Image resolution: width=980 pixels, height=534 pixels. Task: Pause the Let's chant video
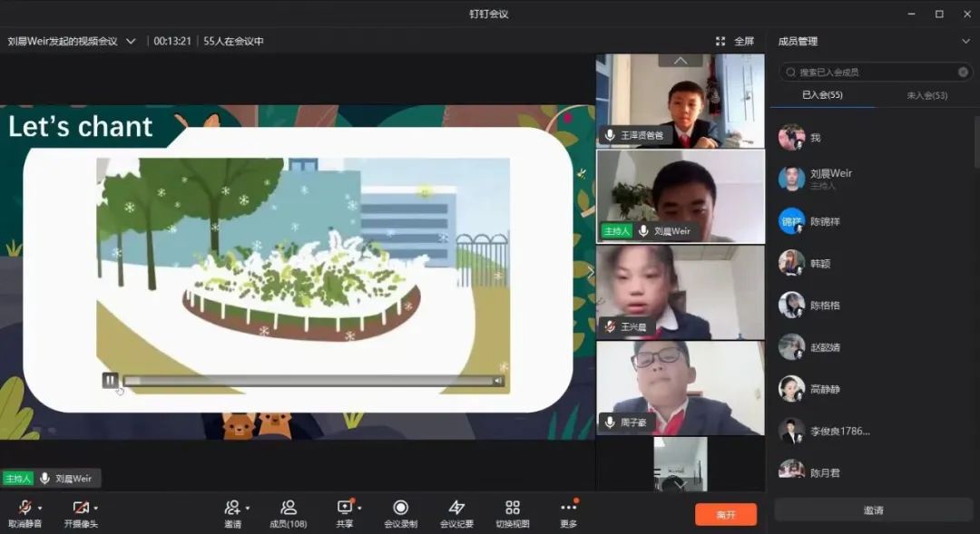110,381
